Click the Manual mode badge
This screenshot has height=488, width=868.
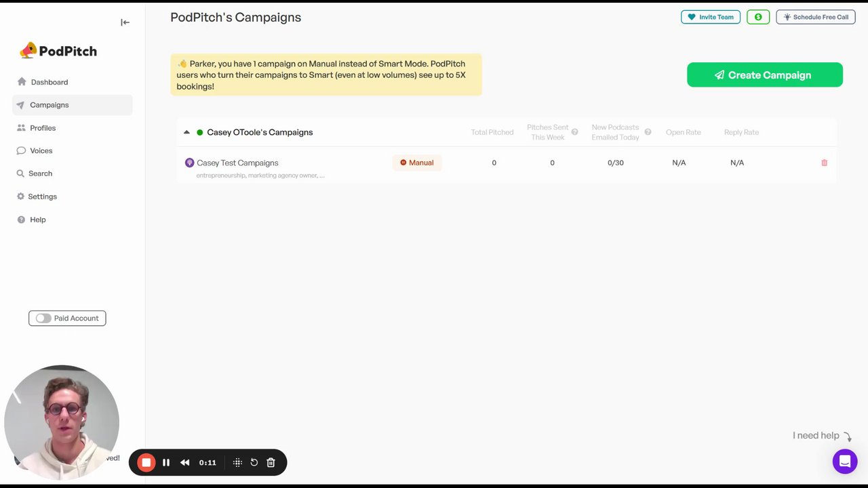coord(416,163)
